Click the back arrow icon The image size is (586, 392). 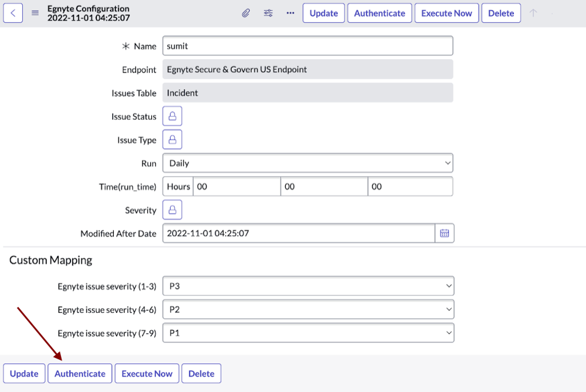(13, 12)
